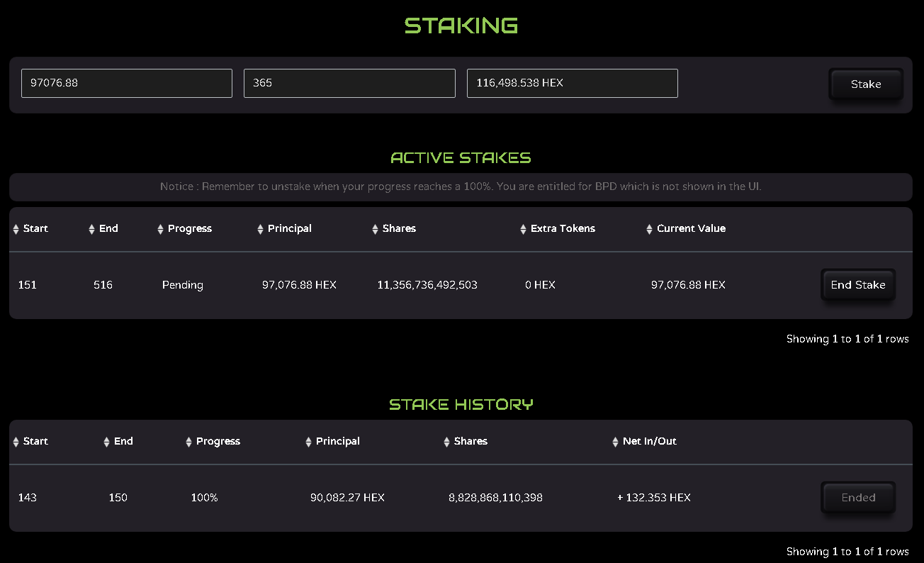The width and height of the screenshot is (924, 563).
Task: Click the stake days field 365
Action: coord(349,83)
